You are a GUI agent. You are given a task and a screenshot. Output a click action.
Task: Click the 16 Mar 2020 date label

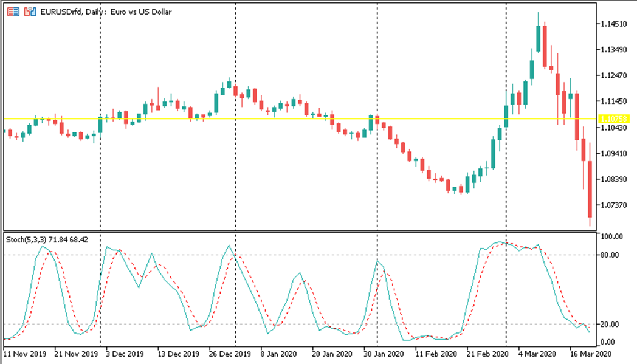[x=591, y=354]
